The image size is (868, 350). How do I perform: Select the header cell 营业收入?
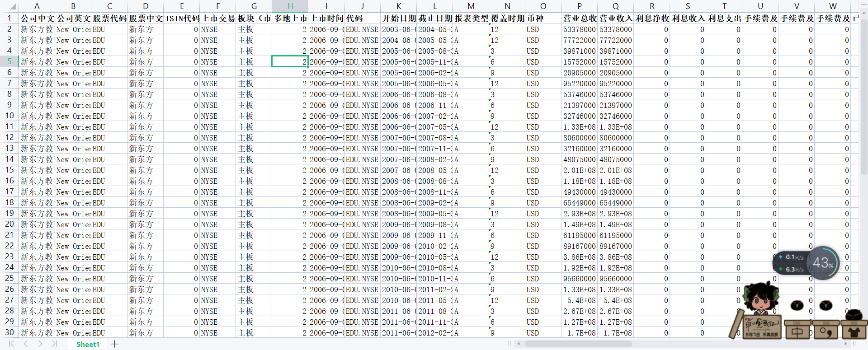(x=616, y=18)
